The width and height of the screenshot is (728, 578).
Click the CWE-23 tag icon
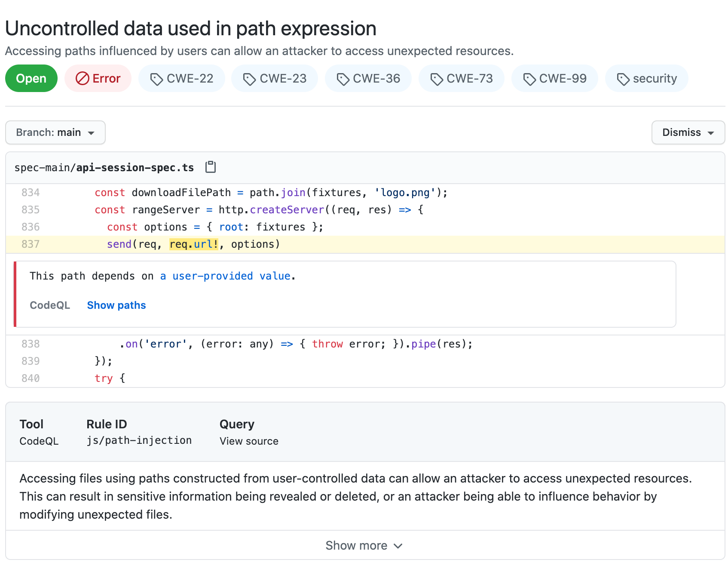click(x=249, y=78)
